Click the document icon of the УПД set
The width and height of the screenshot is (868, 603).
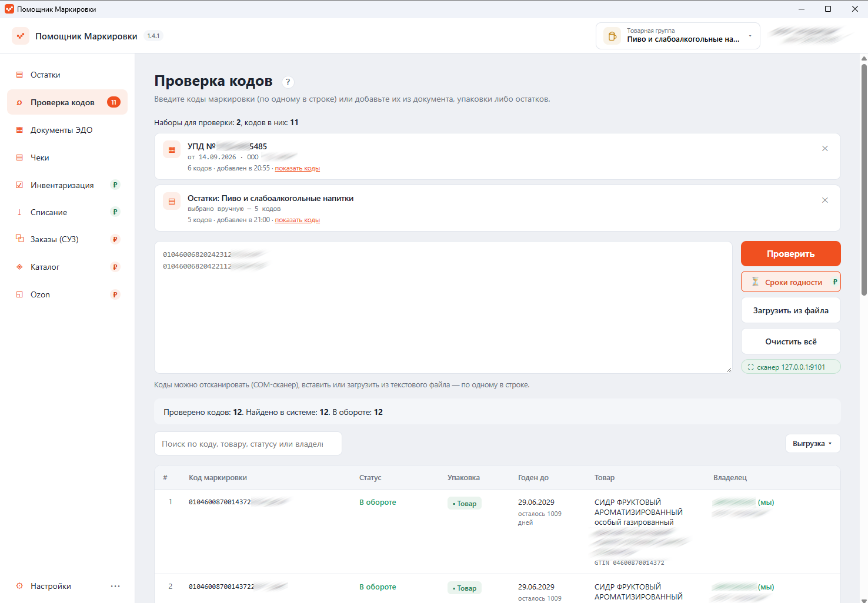[172, 150]
